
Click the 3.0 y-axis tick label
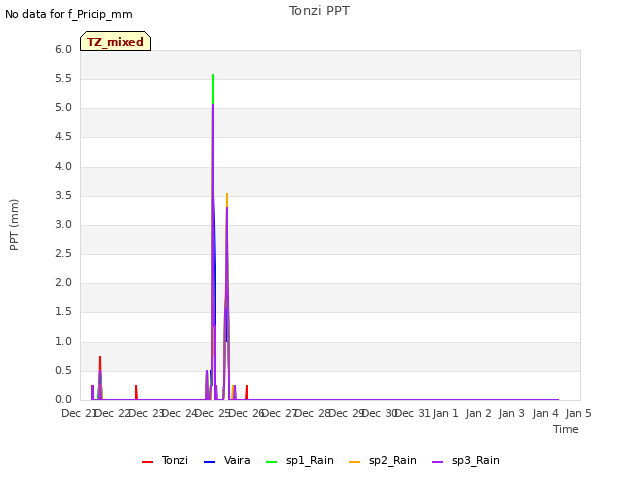click(x=63, y=225)
